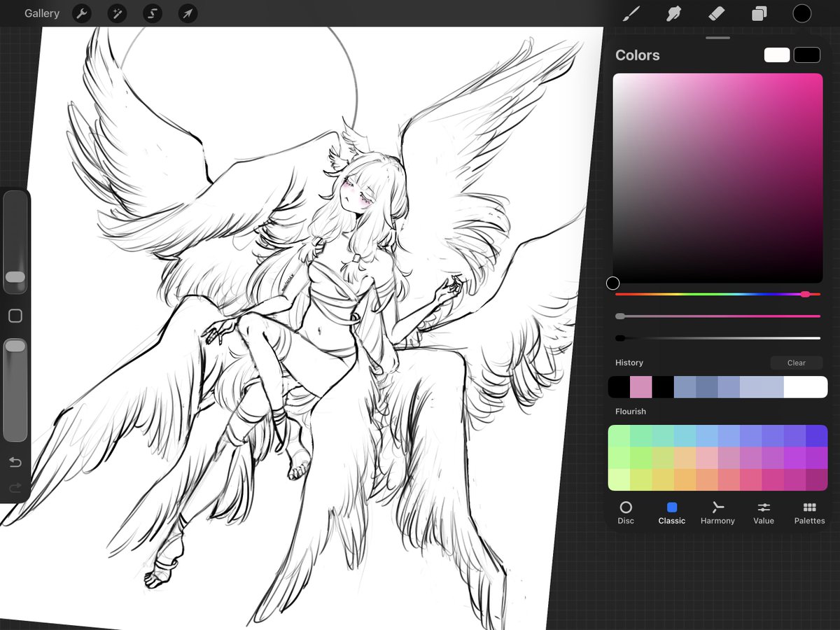Redo with the sidebar redo arrow

click(x=15, y=488)
